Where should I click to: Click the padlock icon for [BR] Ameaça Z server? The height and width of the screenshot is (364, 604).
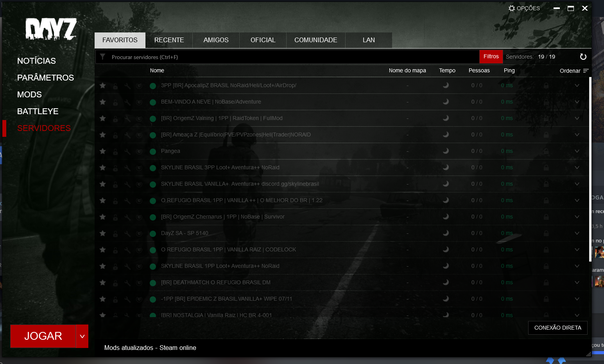tap(115, 135)
